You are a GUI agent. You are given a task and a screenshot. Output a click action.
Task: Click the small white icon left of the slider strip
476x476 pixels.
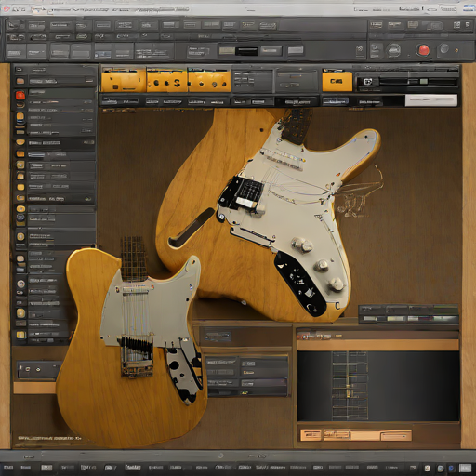[x=367, y=82]
